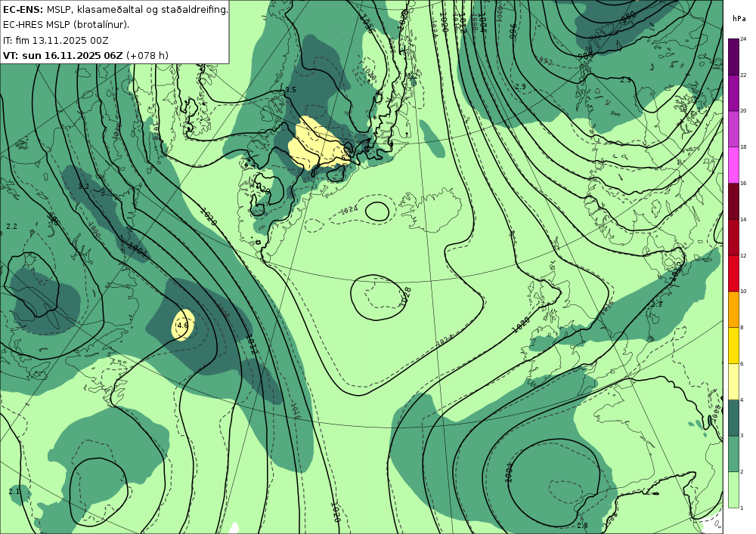756x534 pixels.
Task: Click the '980' isobar label at the top right
Action: click(x=627, y=19)
